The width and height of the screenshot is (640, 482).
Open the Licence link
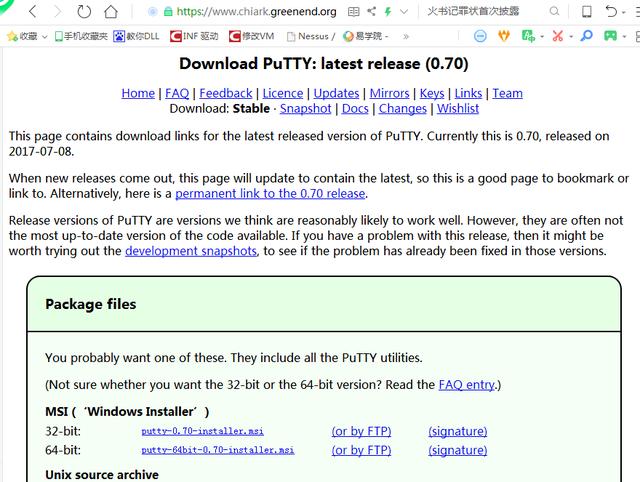[282, 93]
